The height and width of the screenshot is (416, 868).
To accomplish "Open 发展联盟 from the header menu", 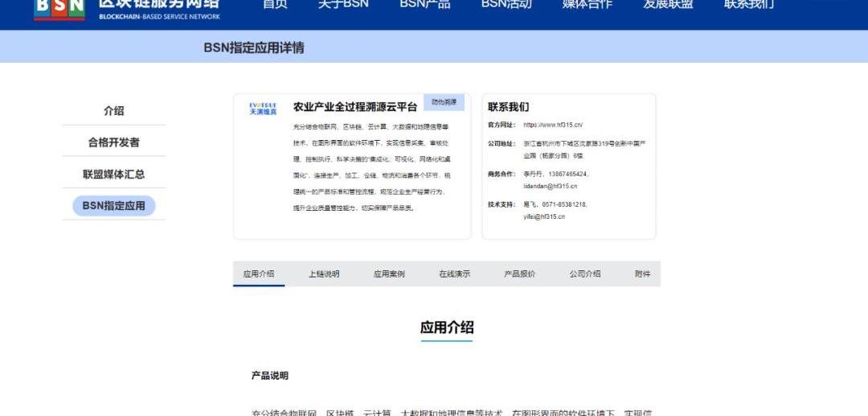I will pyautogui.click(x=668, y=5).
